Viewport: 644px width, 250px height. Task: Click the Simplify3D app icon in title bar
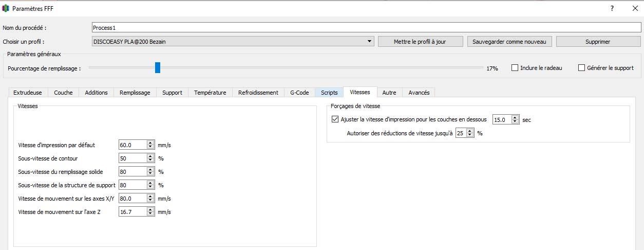point(6,9)
